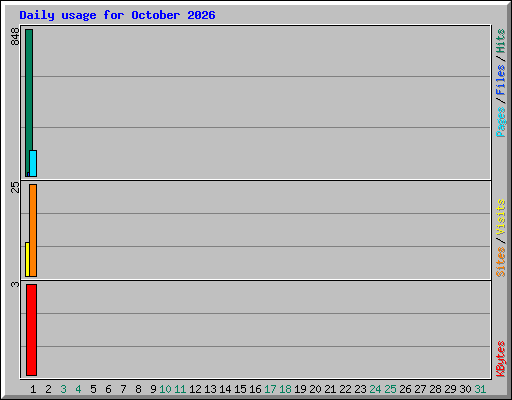512x400 pixels.
Task: Click day '23' on the x-axis
Action: click(360, 389)
